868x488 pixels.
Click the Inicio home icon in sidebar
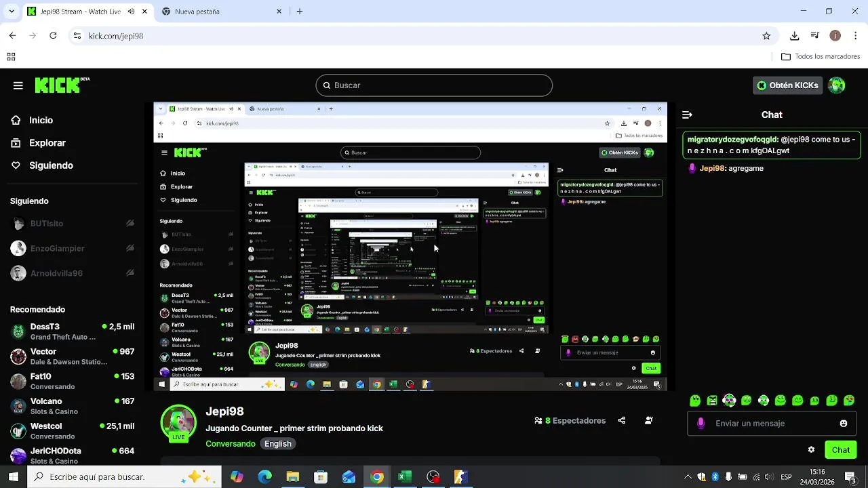[x=16, y=120]
